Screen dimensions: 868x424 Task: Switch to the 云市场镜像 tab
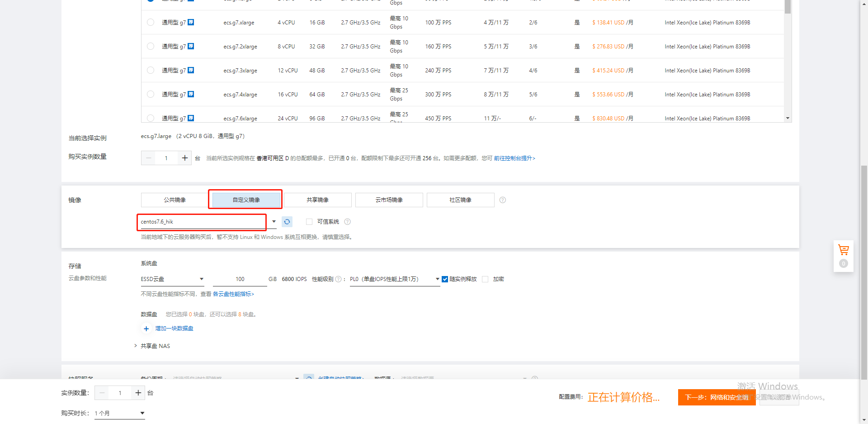point(389,200)
